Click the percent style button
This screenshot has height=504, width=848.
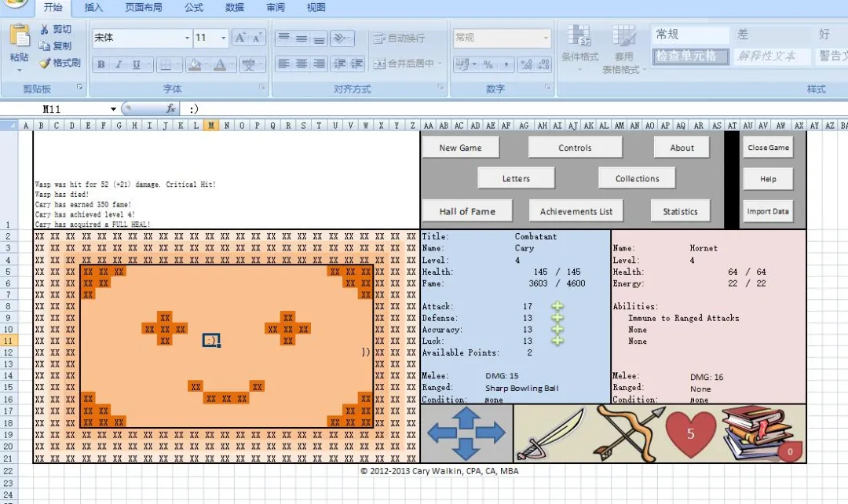click(488, 64)
